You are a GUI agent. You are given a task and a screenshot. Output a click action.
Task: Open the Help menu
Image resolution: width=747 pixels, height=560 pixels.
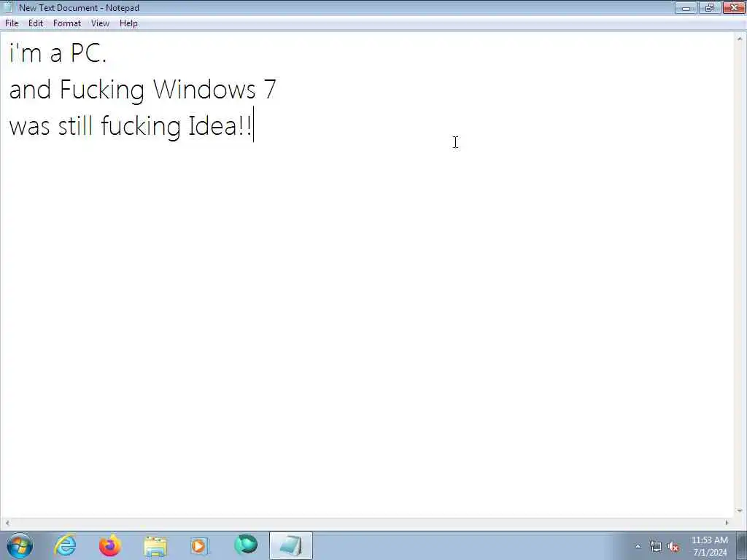pos(128,23)
